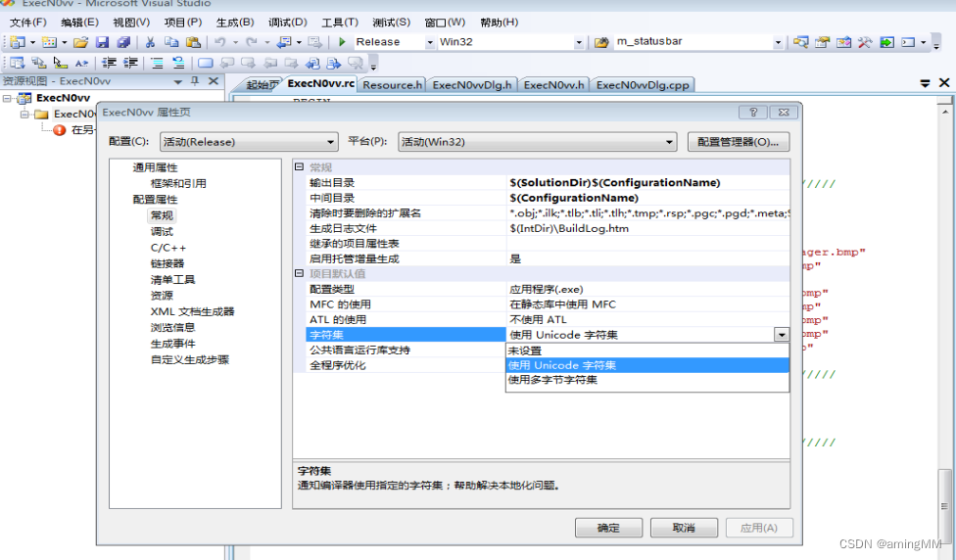Select the 生成事件 tree item
Image resolution: width=956 pixels, height=560 pixels.
pyautogui.click(x=172, y=343)
